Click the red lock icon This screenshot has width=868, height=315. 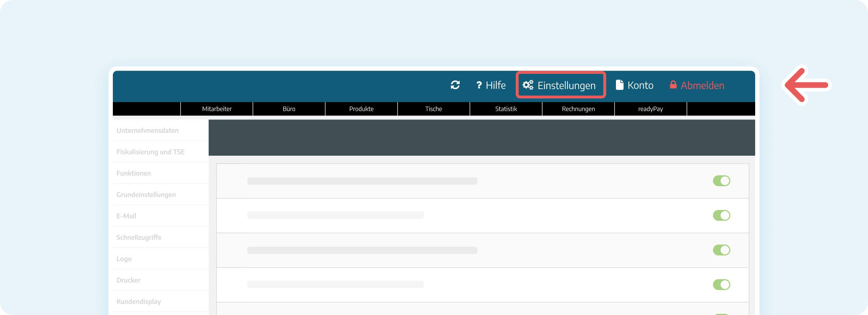(x=673, y=85)
